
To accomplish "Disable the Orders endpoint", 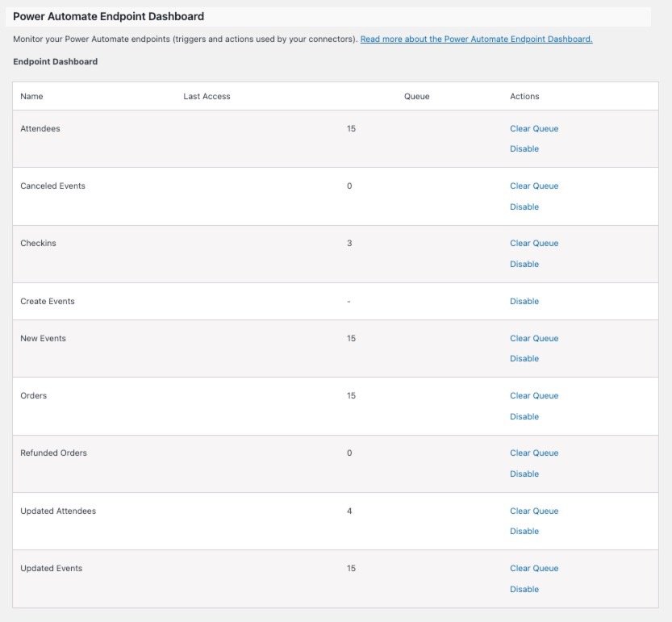I will (524, 416).
